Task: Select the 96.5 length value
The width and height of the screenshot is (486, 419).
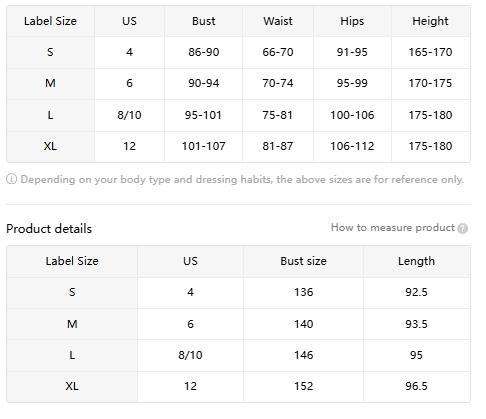Action: click(x=417, y=386)
